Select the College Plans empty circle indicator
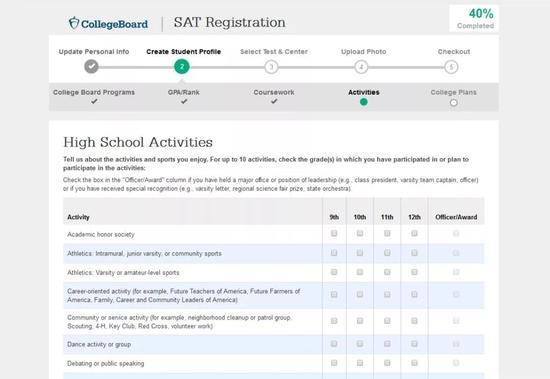Screen dimensions: 550x379 tap(454, 102)
